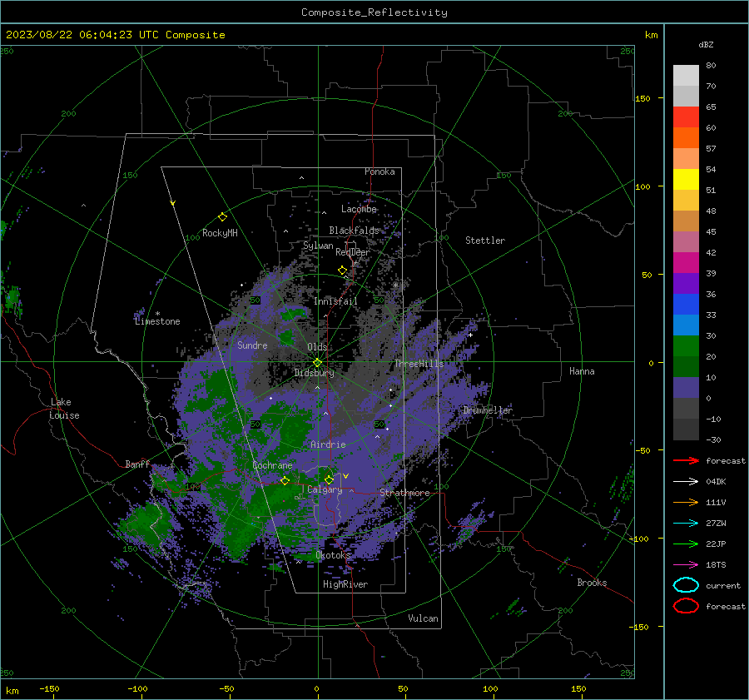
Task: Click the Hanna label
Action: 582,371
